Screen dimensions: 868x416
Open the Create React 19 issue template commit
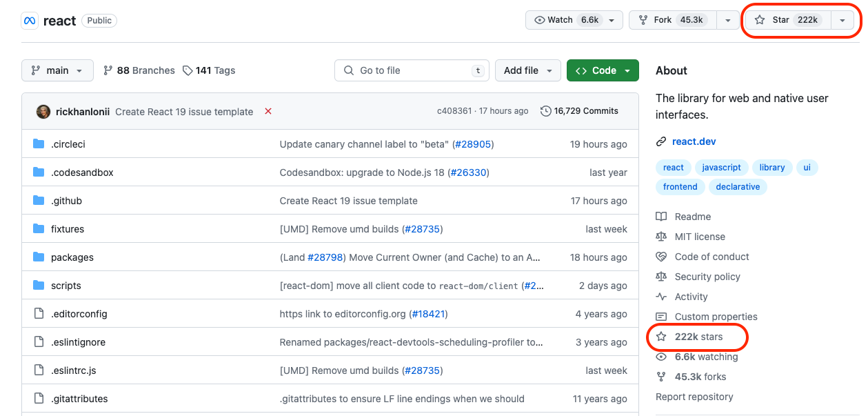pos(184,112)
